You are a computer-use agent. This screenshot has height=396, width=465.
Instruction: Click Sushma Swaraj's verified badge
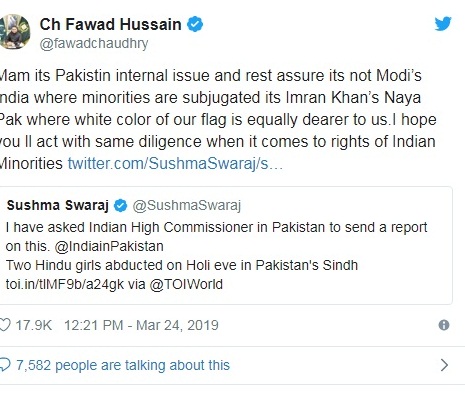pos(120,206)
